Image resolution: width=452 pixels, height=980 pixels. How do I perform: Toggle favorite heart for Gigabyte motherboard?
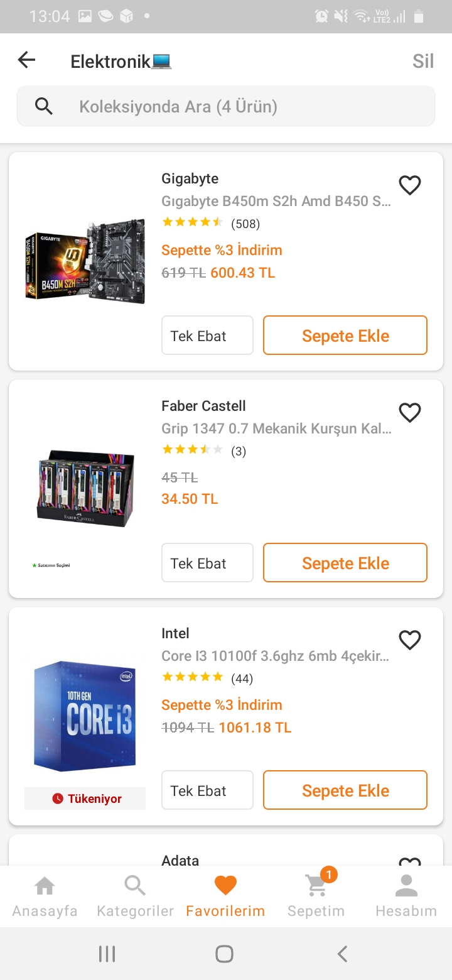click(410, 185)
